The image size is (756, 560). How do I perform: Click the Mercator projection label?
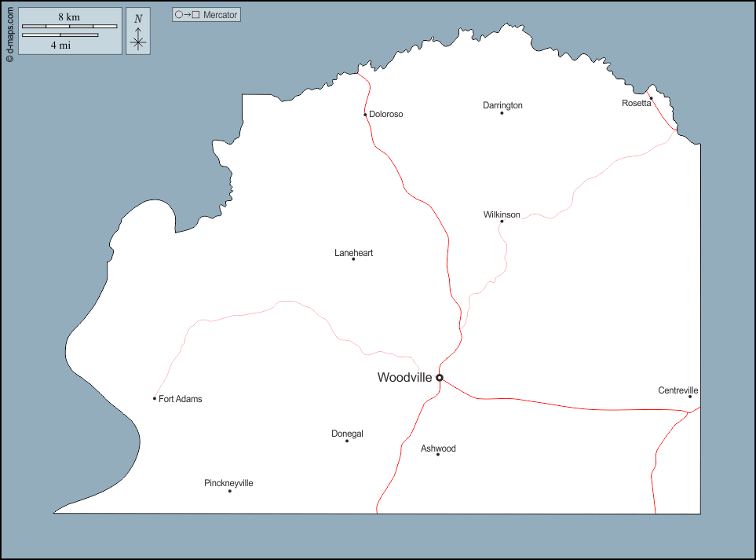pos(206,15)
